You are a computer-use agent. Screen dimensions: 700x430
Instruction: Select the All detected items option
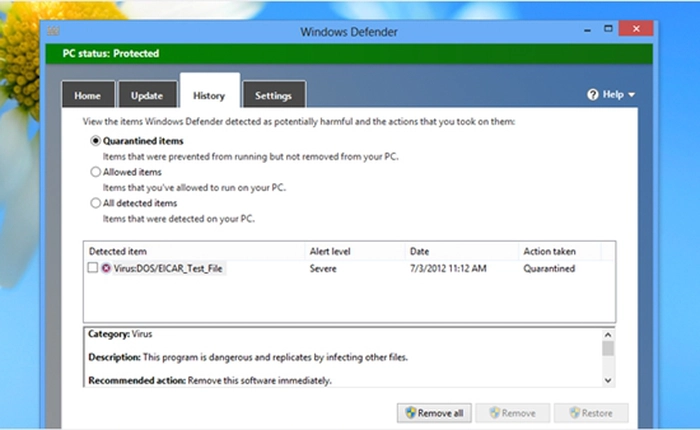(95, 203)
